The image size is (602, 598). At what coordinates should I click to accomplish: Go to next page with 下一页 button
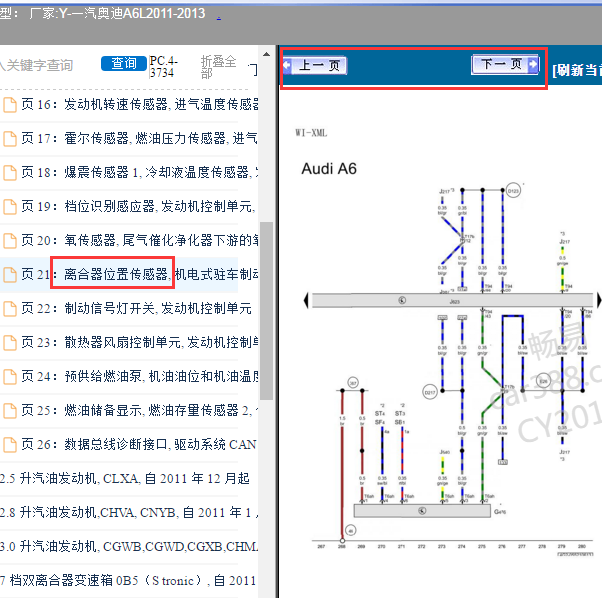(505, 64)
